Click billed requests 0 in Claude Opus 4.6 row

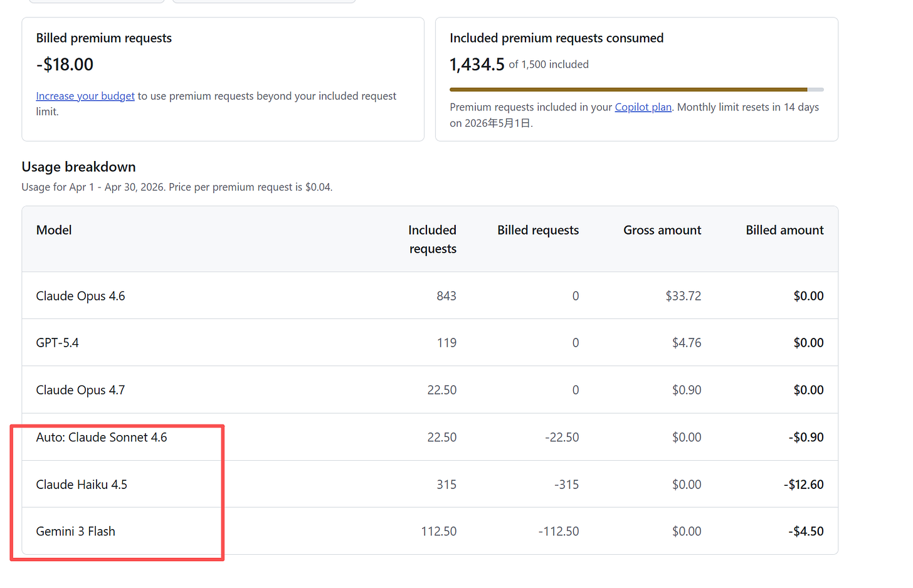click(x=576, y=296)
